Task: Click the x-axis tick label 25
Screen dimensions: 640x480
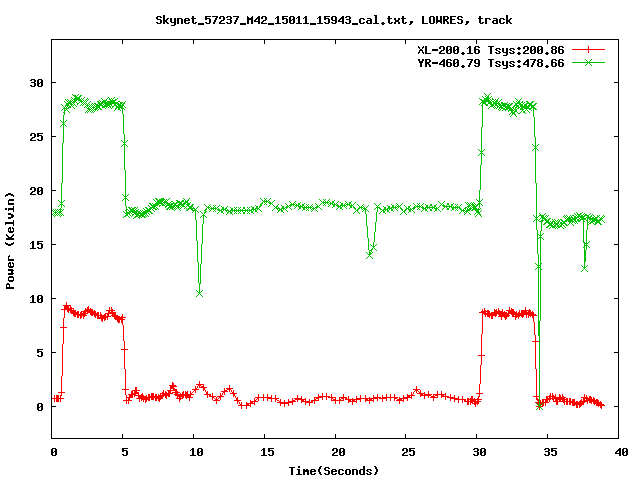Action: tap(408, 452)
